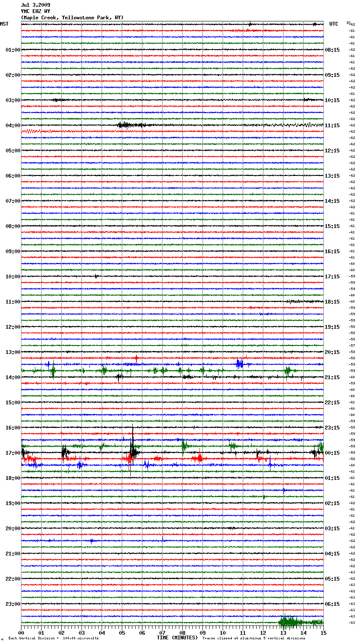Click minute tick "13" on the bottom axis
The height and width of the screenshot is (644, 357).
point(283,633)
